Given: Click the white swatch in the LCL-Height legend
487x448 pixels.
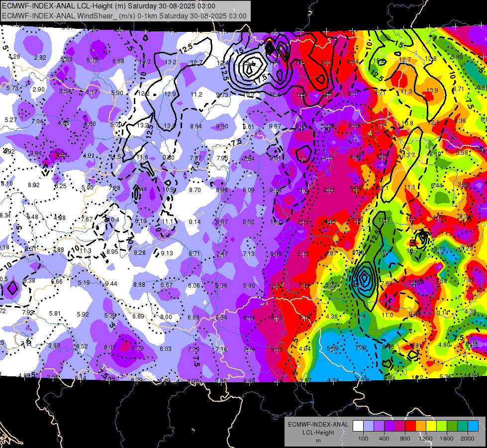Looking at the screenshot, I should (x=358, y=426).
